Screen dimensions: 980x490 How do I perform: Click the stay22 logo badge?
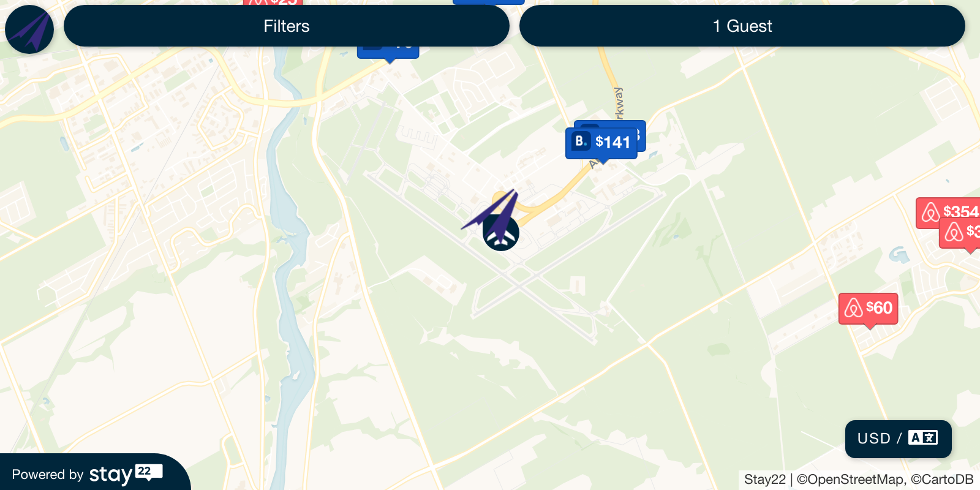coord(126,474)
